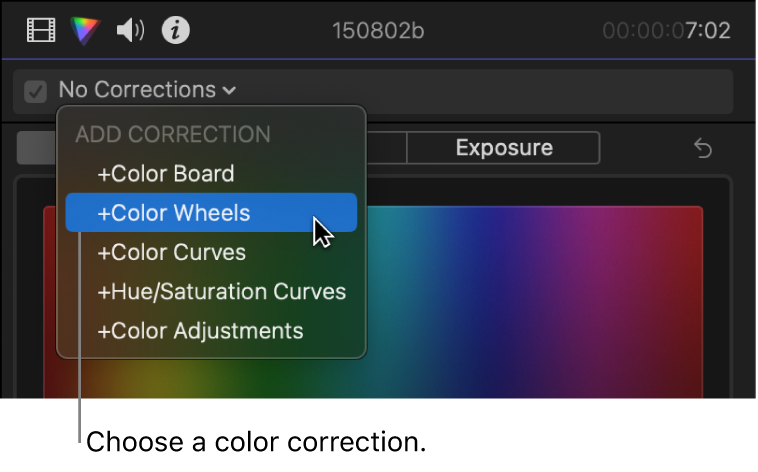Expand the No Corrections pop-up menu
The height and width of the screenshot is (472, 758).
click(147, 90)
